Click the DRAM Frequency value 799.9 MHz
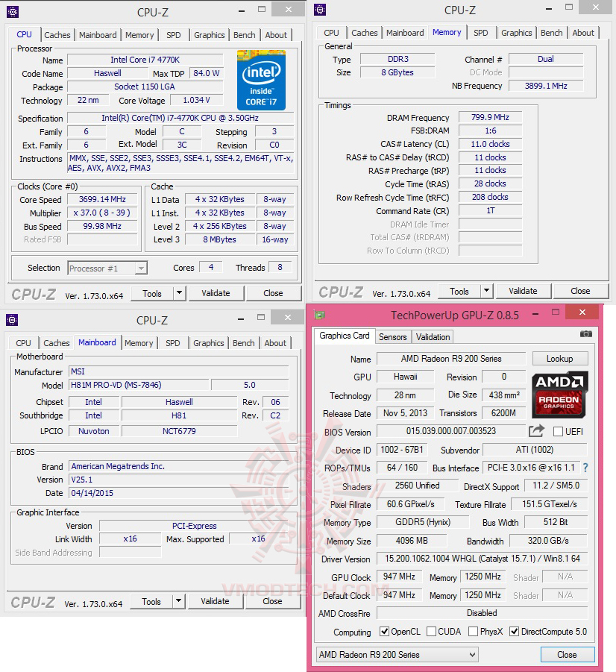This screenshot has height=672, width=616. [491, 117]
